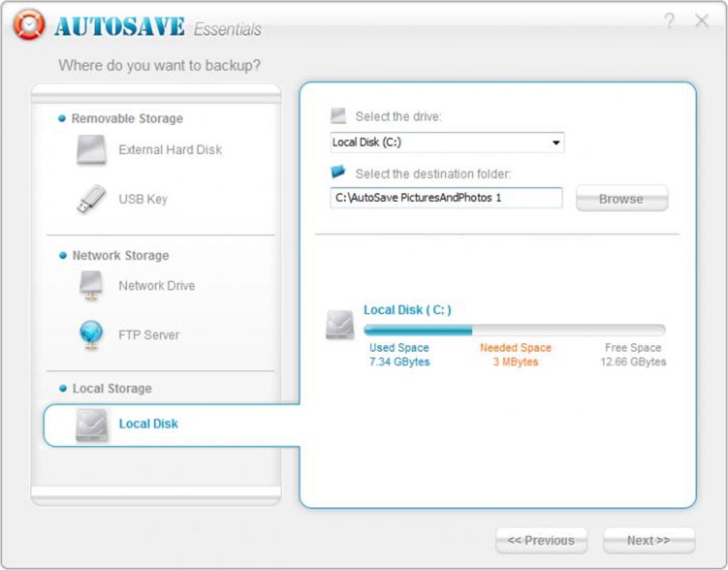
Task: Click the AutoSave lifebuoy logo icon
Action: coord(29,24)
